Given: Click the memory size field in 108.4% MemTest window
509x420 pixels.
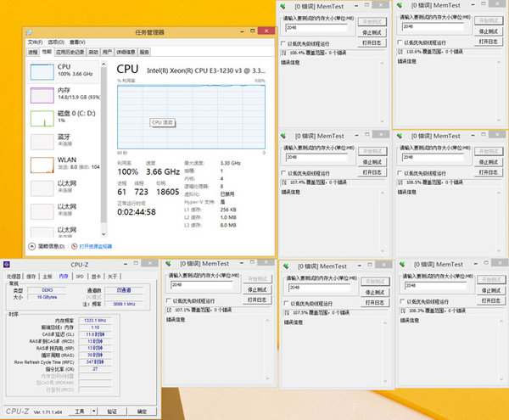Looking at the screenshot, I should (x=316, y=28).
